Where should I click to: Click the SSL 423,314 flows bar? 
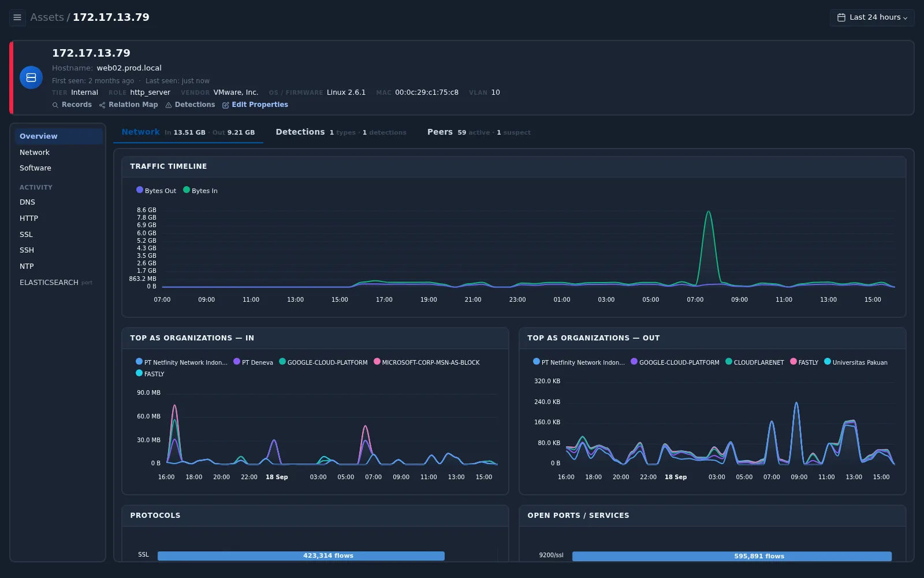click(301, 556)
